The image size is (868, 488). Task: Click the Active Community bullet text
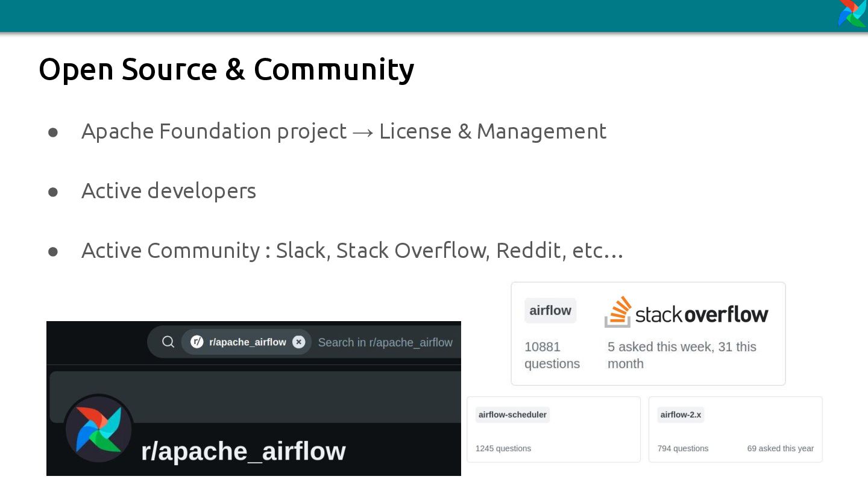[x=352, y=251]
